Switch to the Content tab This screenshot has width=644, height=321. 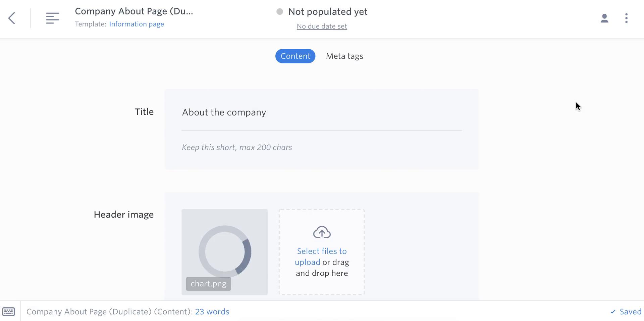295,56
